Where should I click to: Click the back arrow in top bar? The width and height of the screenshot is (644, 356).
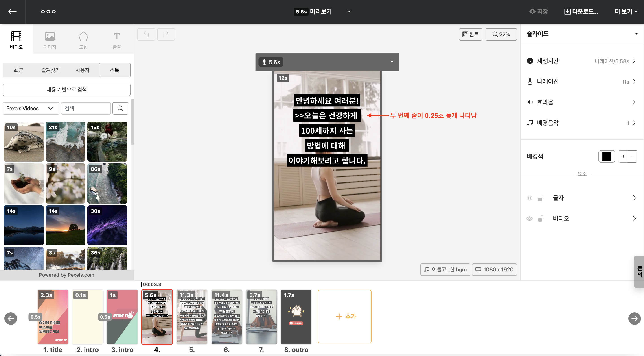pos(12,11)
